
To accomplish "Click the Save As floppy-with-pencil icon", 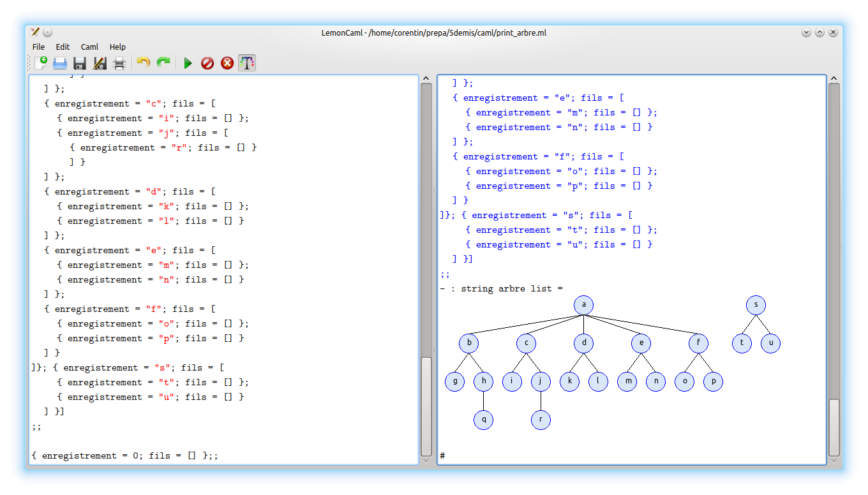I will [100, 63].
